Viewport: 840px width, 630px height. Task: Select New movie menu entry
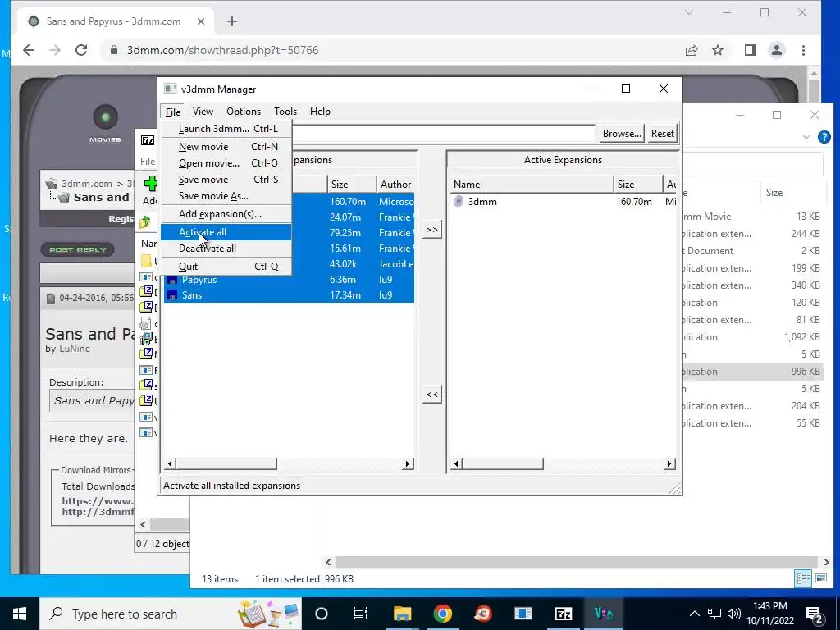coord(226,147)
